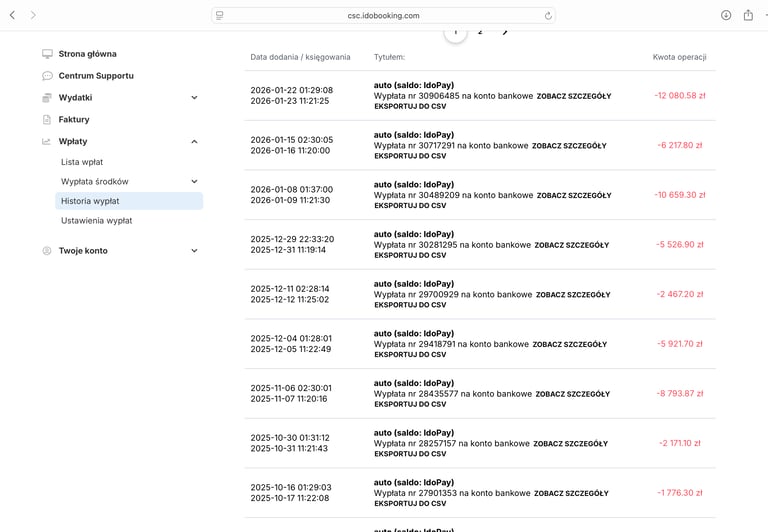This screenshot has width=768, height=532.
Task: Click the amount -5 921.70 zł
Action: tap(680, 344)
